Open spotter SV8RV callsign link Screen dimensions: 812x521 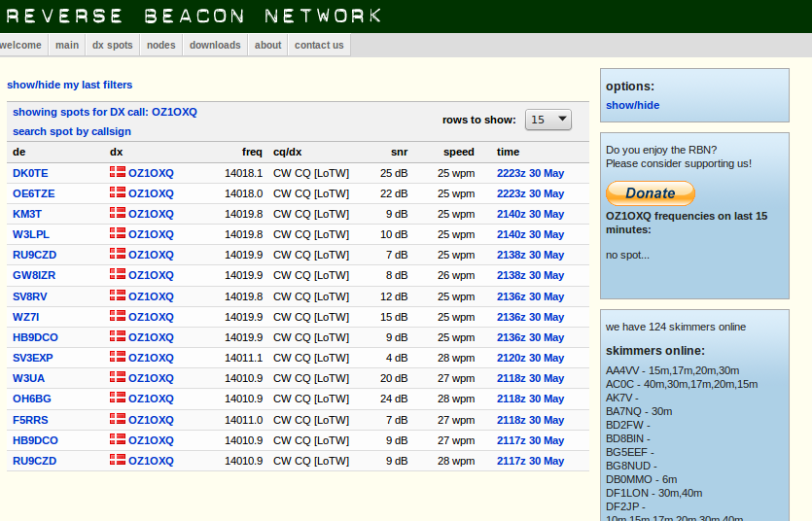pyautogui.click(x=30, y=296)
